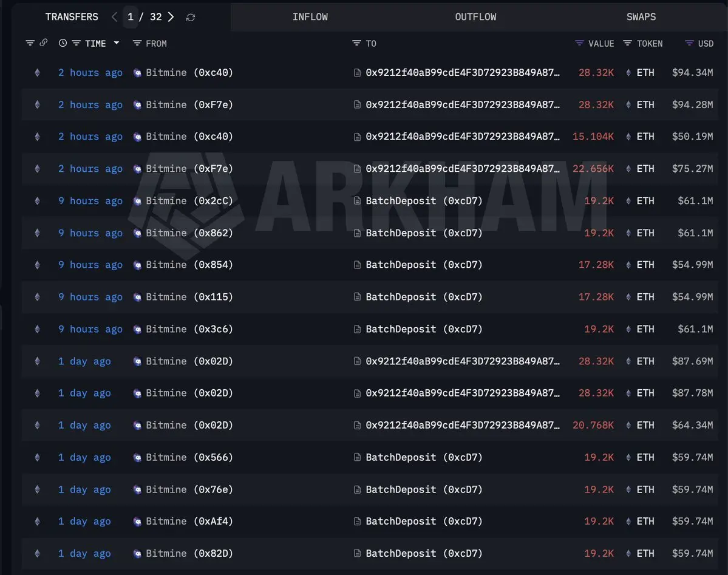
Task: Open Bitmine (0x2cC) address
Action: pyautogui.click(x=189, y=200)
